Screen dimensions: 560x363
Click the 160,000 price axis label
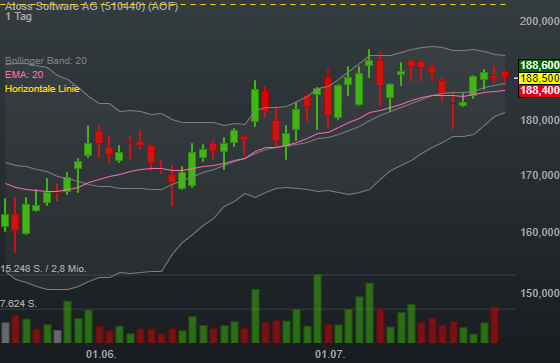pyautogui.click(x=540, y=232)
